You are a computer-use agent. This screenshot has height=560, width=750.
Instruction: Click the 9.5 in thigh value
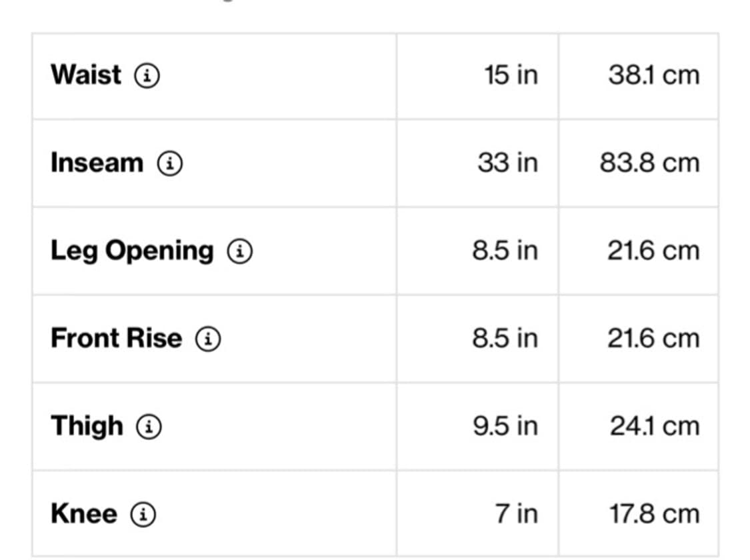[x=505, y=427]
